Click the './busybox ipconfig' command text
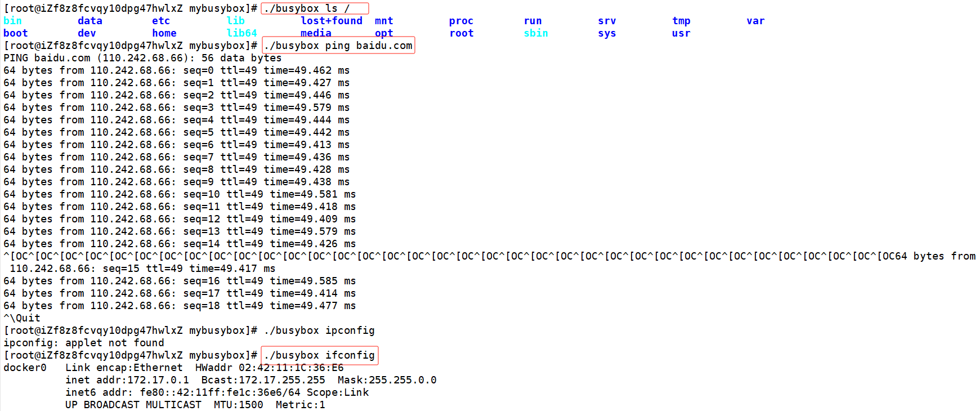Image resolution: width=980 pixels, height=411 pixels. pos(319,330)
